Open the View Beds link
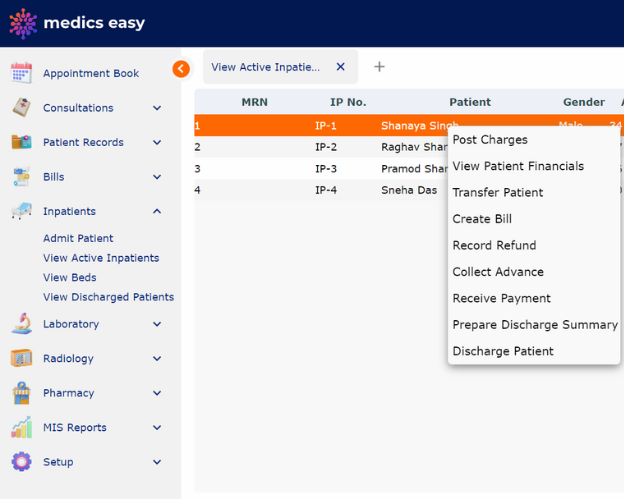The image size is (624, 499). click(x=70, y=277)
